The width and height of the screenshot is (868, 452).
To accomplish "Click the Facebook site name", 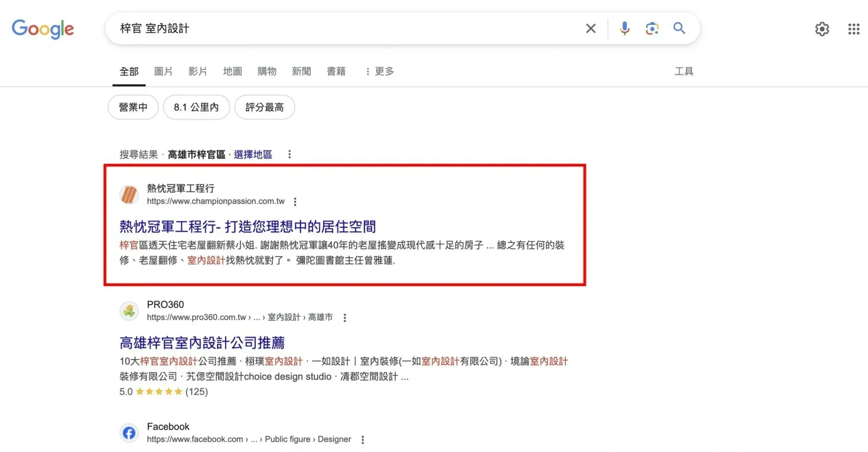I will point(168,427).
